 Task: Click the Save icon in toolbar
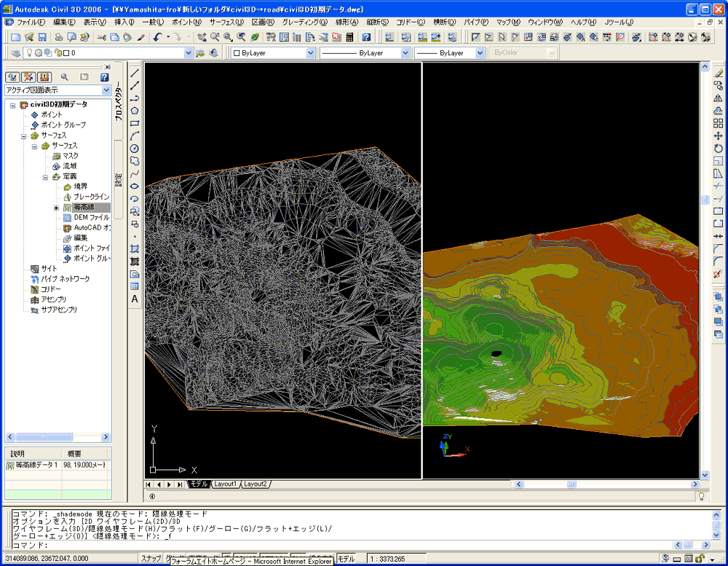pos(42,37)
